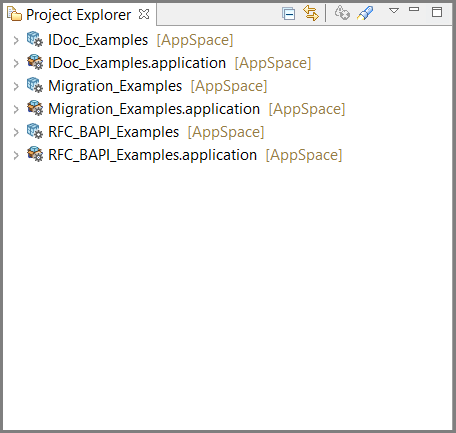The height and width of the screenshot is (433, 456).
Task: Click the Migration_Examples module icon
Action: (35, 85)
